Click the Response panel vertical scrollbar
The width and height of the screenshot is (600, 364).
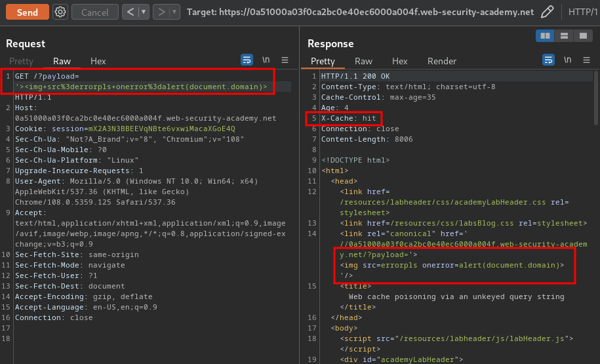pos(596,98)
